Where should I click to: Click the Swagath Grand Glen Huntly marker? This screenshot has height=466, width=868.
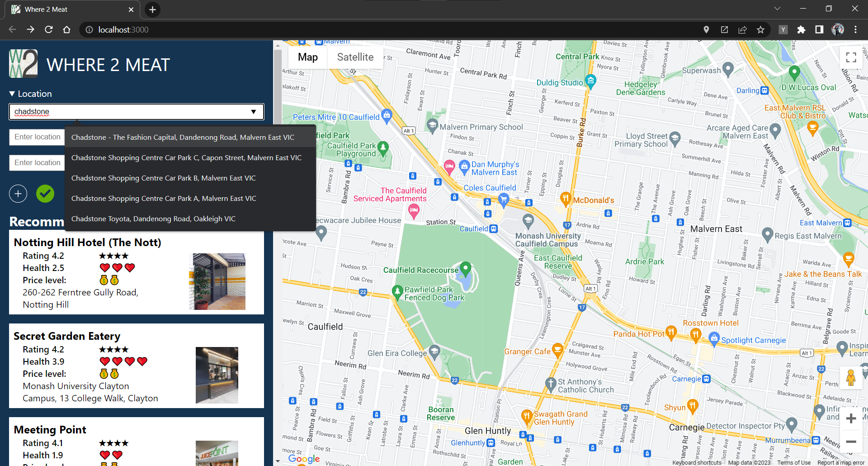(527, 416)
